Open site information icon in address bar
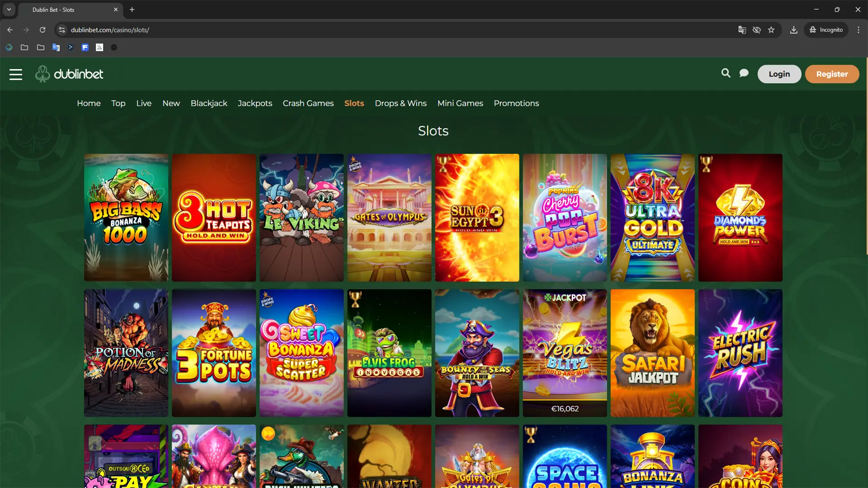 62,30
